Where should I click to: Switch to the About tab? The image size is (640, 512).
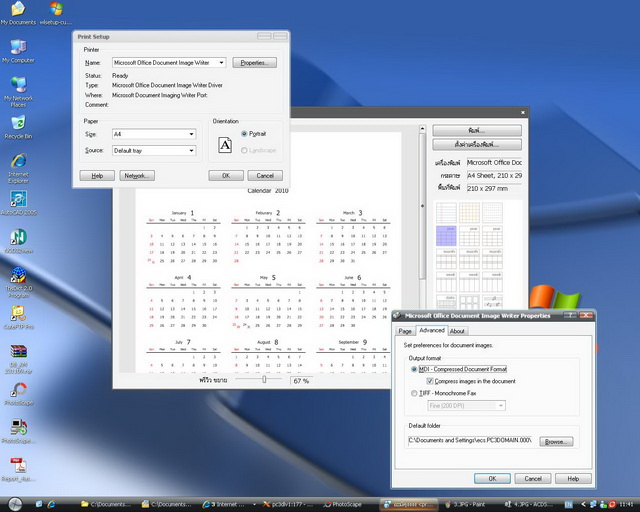[457, 331]
